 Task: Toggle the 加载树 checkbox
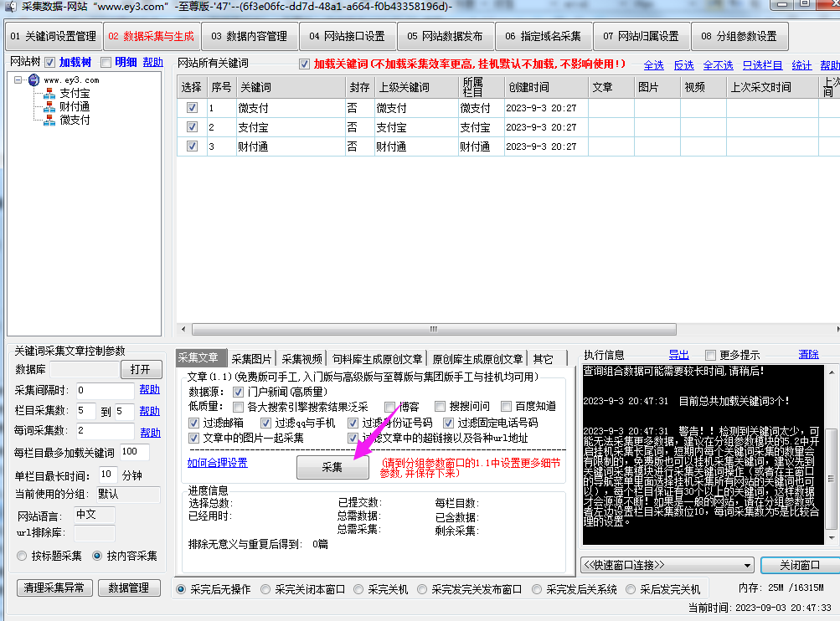49,63
